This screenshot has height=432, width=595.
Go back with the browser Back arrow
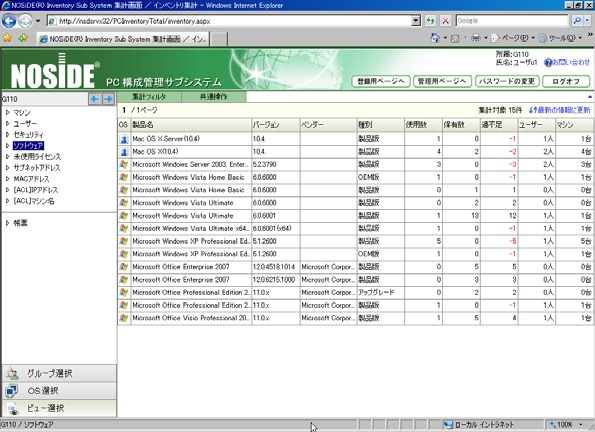pos(9,21)
